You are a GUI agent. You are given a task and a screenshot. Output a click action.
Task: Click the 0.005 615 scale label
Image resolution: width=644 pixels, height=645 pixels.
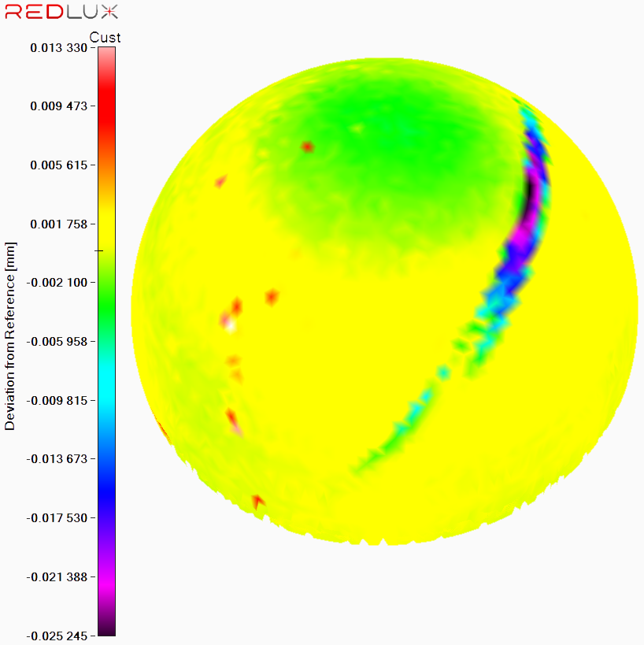[x=59, y=165]
